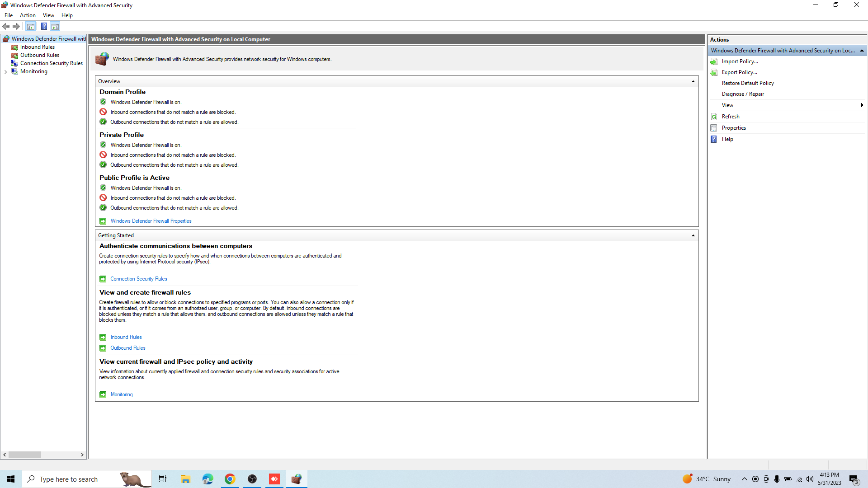The height and width of the screenshot is (488, 868).
Task: Click the Refresh icon in Actions
Action: pyautogui.click(x=714, y=117)
